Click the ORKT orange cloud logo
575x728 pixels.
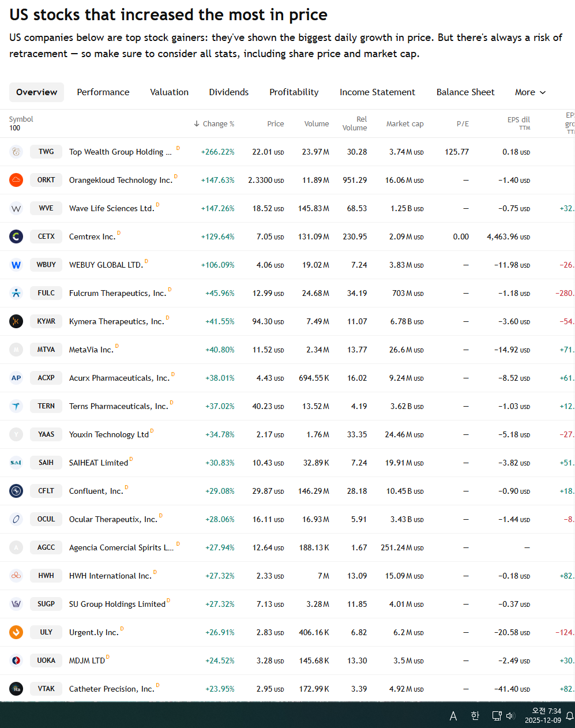16,180
